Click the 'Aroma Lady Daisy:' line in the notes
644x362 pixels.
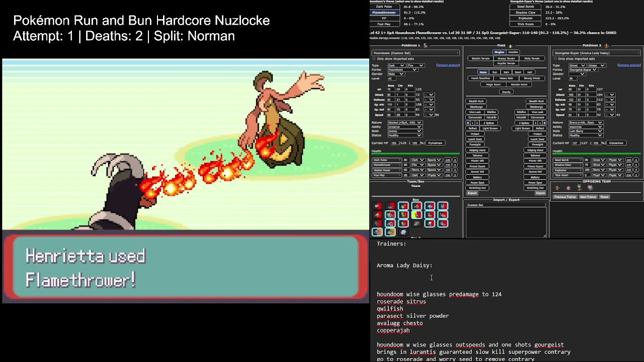405,265
